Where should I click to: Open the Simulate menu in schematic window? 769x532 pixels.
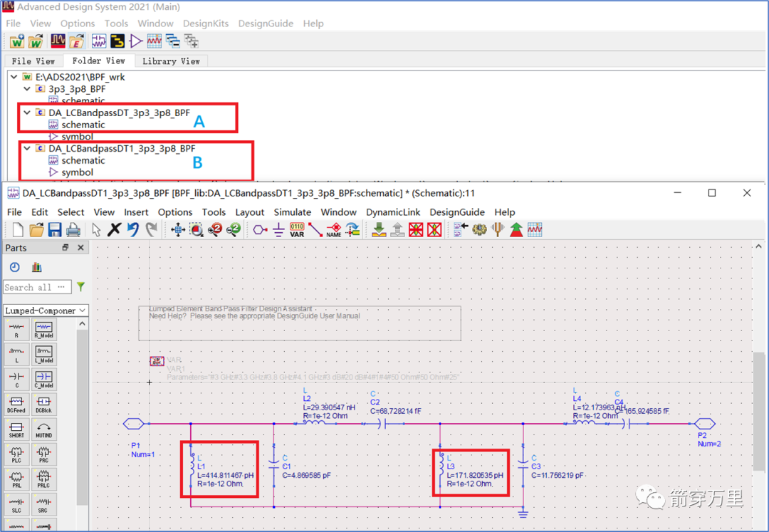click(x=293, y=212)
